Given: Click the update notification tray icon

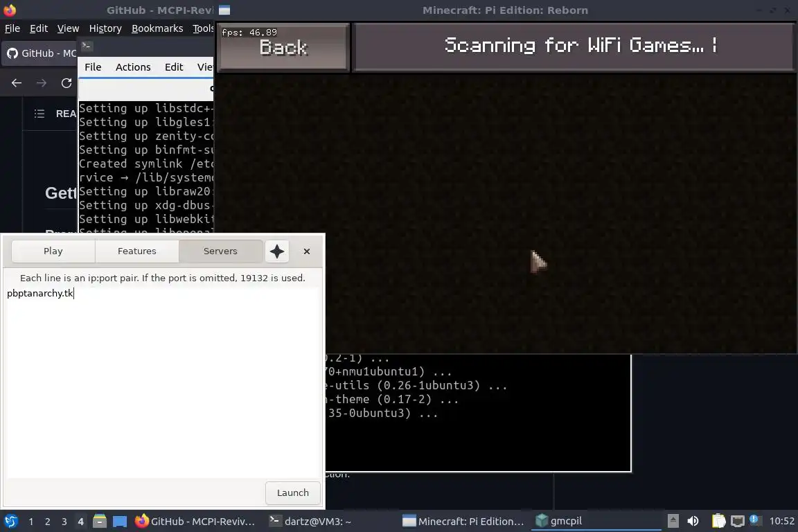Looking at the screenshot, I should point(755,520).
